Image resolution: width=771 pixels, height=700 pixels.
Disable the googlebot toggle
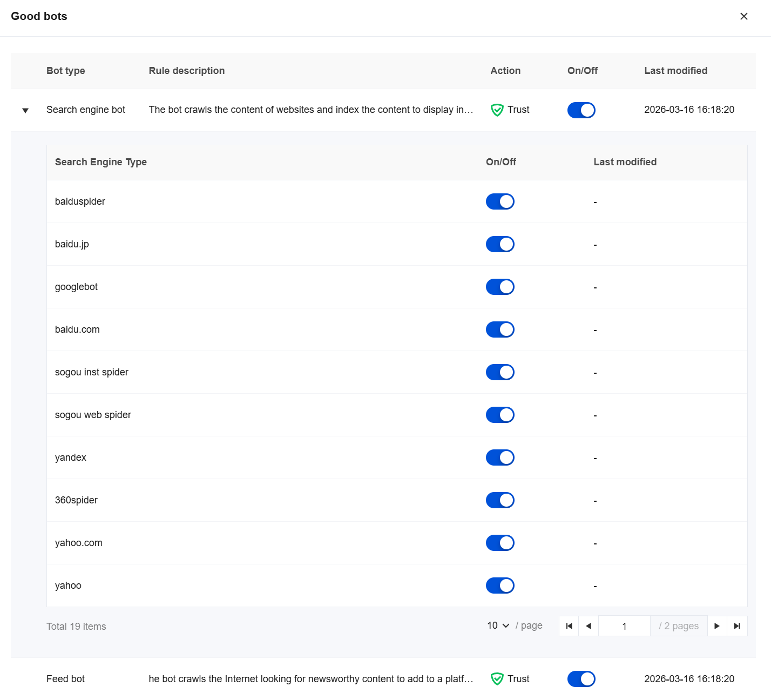500,287
